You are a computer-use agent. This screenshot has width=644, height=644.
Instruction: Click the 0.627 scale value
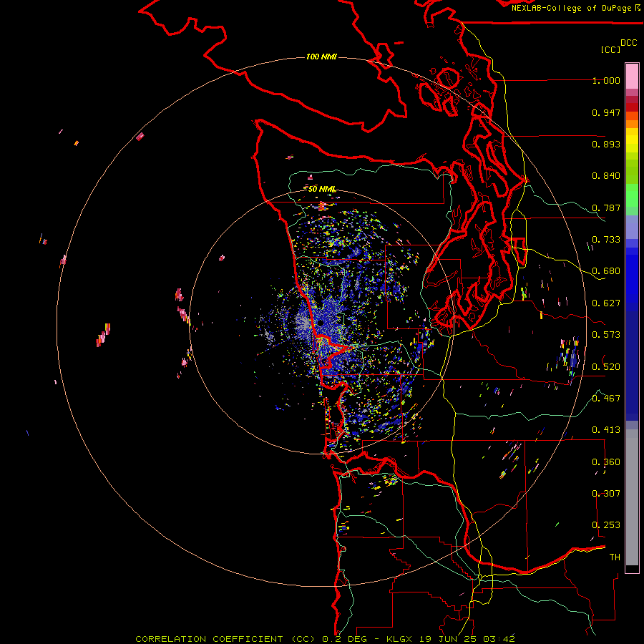606,303
